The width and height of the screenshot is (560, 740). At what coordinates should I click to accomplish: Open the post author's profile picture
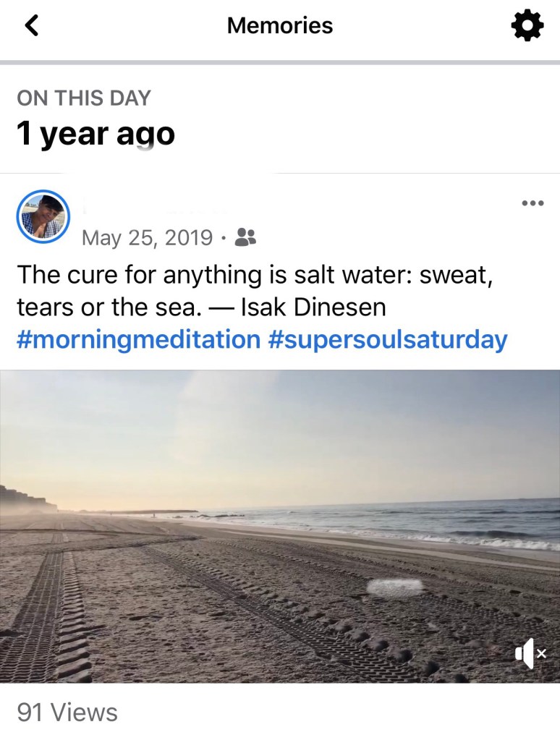43,217
